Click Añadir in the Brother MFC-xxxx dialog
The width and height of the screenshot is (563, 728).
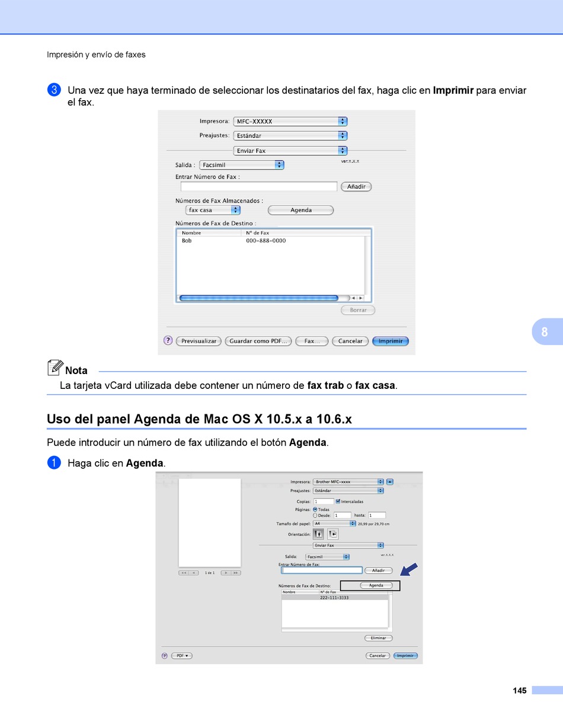(x=379, y=570)
